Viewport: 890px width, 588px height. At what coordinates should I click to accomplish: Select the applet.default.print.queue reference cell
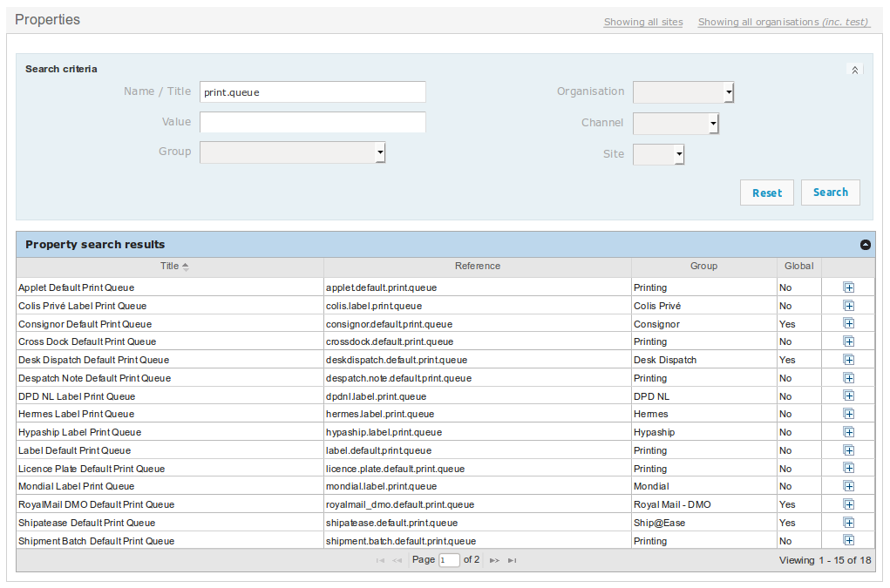pyautogui.click(x=478, y=287)
